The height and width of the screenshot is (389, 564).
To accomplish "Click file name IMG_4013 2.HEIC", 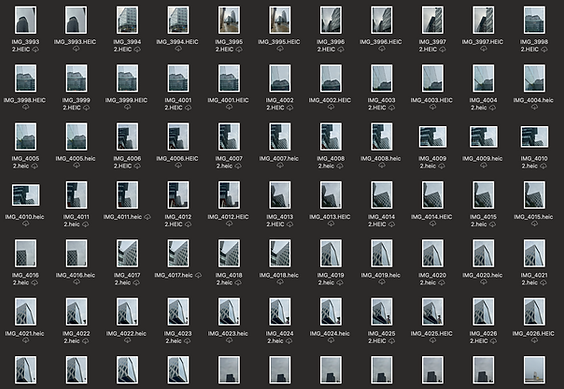I will pyautogui.click(x=279, y=221).
